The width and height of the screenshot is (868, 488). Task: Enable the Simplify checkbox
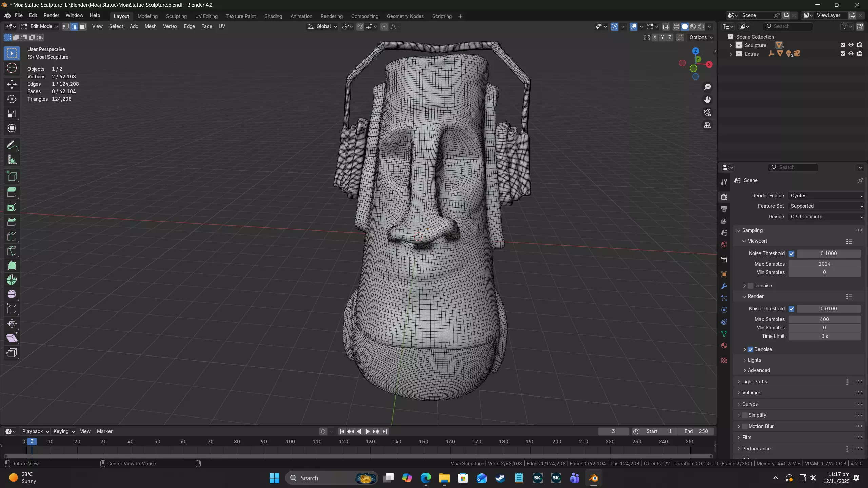745,415
